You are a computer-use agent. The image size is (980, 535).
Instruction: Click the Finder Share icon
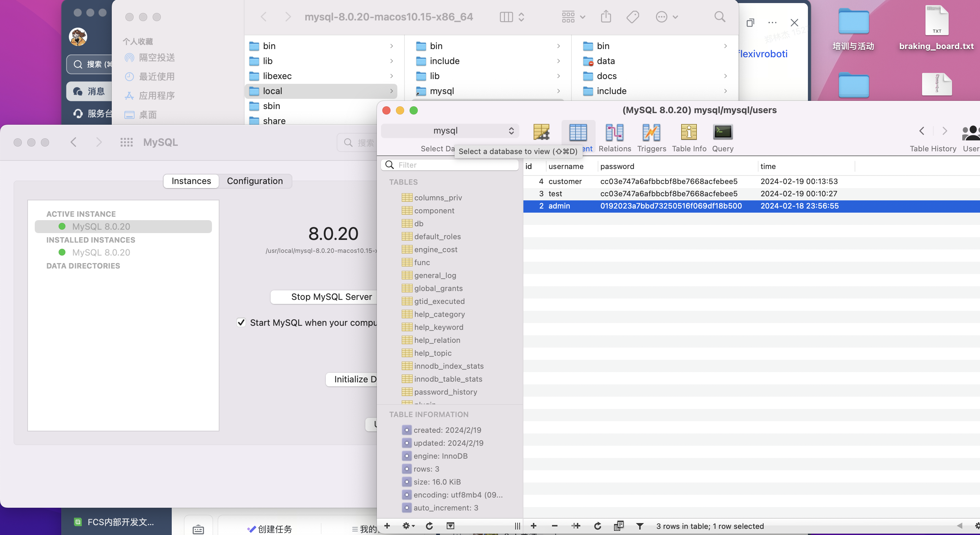click(606, 17)
